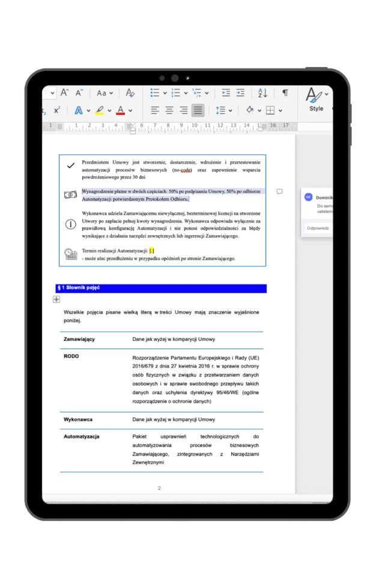This screenshot has width=376, height=588.
Task: Sort text with the A-Z icon
Action: click(262, 93)
